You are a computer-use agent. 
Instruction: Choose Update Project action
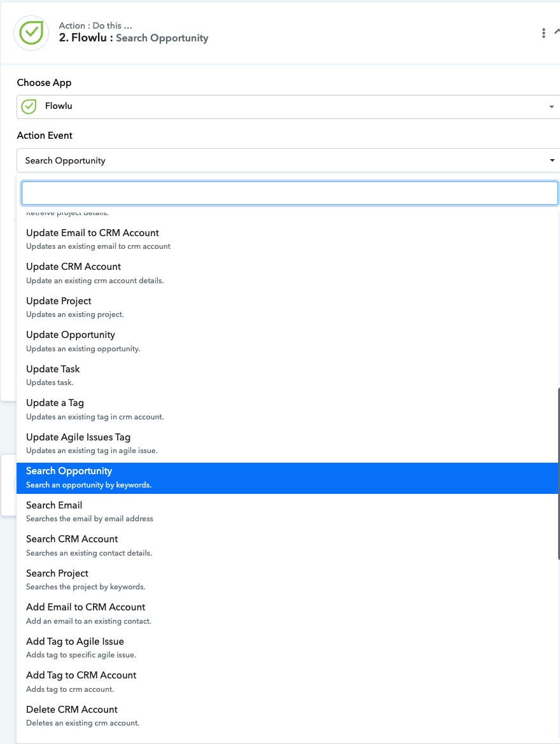tap(287, 307)
